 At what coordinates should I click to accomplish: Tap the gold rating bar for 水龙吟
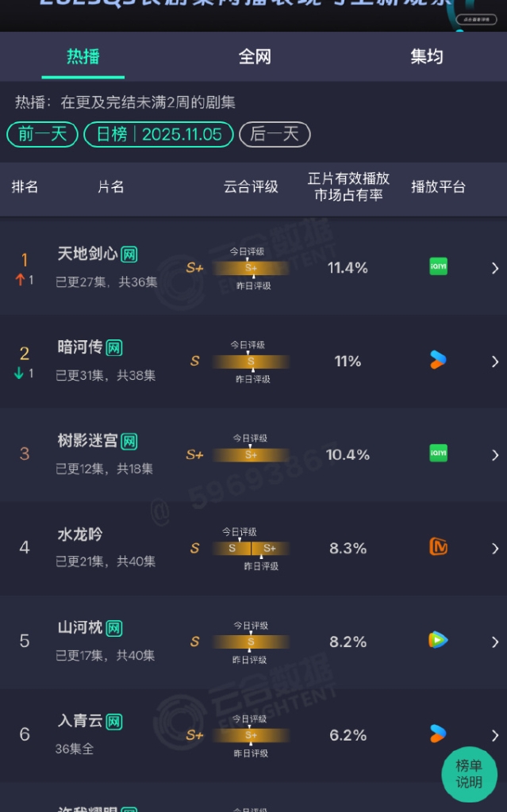point(251,548)
